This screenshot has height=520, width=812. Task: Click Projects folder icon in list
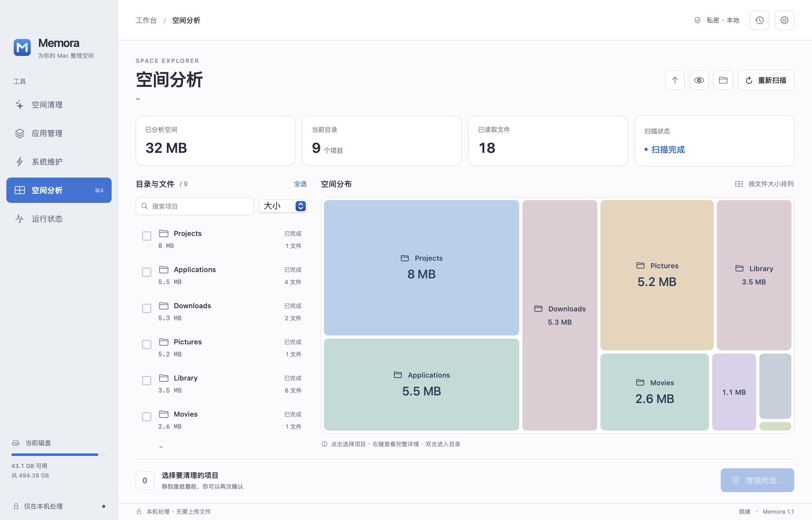coord(164,233)
